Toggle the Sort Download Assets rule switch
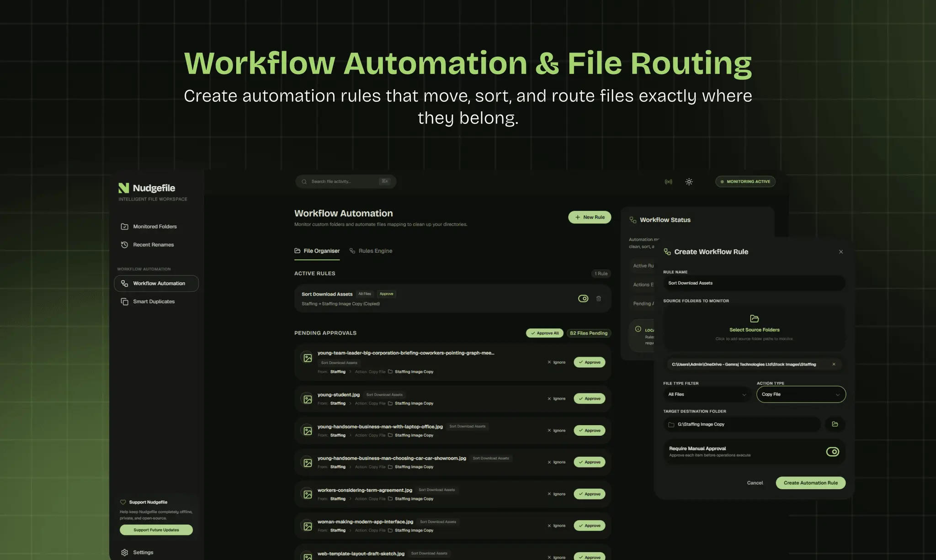 (583, 299)
